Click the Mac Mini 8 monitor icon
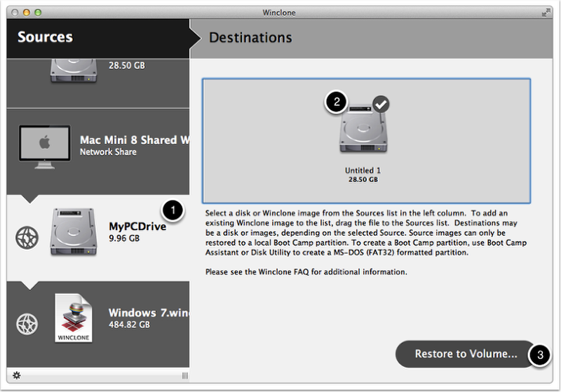This screenshot has height=392, width=561. click(x=45, y=145)
